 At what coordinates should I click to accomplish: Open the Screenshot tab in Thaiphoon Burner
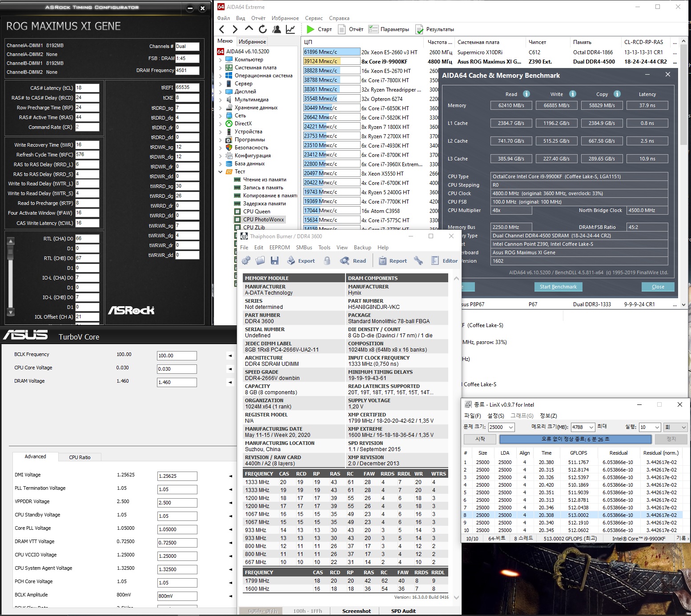[x=356, y=611]
